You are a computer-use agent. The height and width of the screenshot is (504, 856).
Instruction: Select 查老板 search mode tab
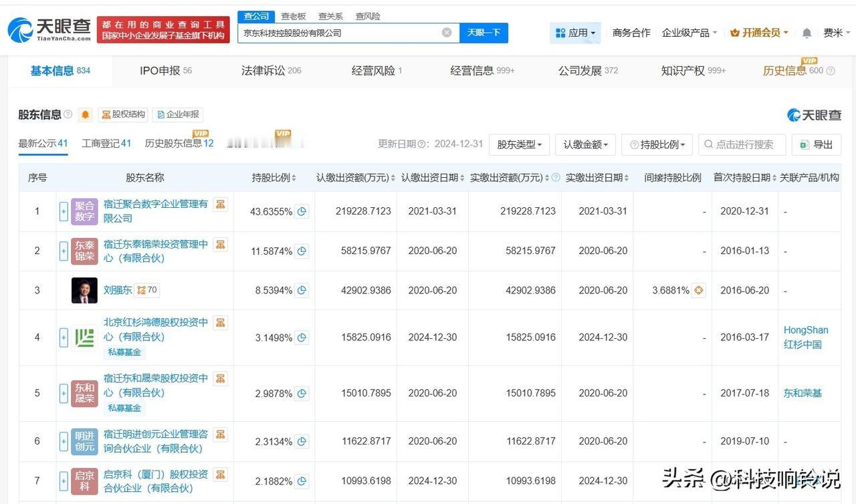(x=293, y=16)
